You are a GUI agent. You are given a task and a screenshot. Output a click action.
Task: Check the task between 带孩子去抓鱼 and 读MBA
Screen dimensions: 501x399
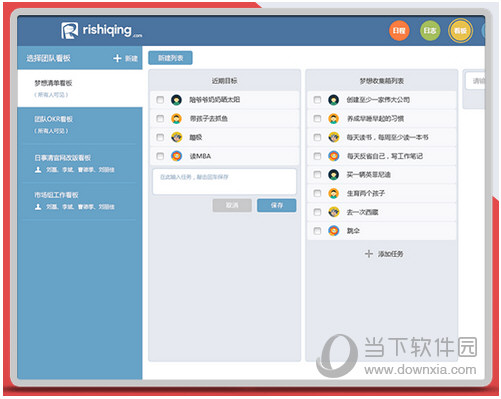coord(160,137)
